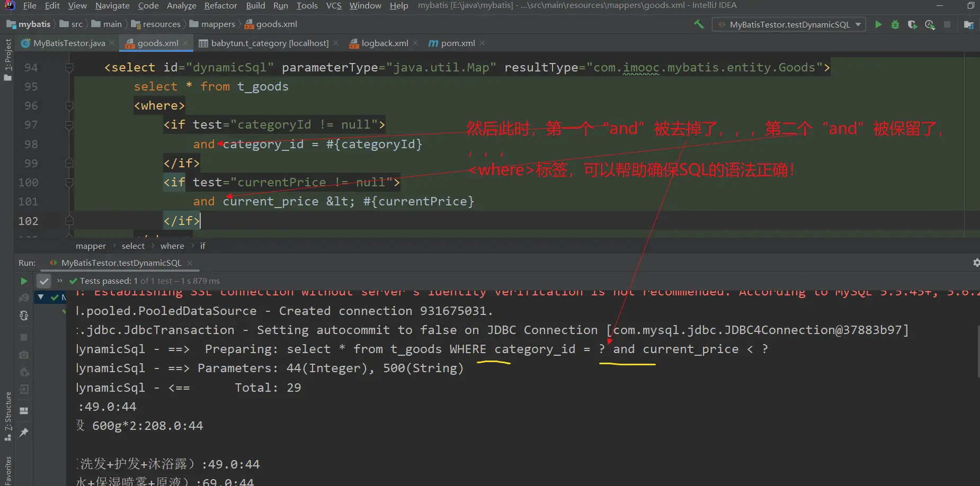This screenshot has height=486, width=980.
Task: Toggle Show Passed tests checkmark button
Action: pyautogui.click(x=44, y=281)
